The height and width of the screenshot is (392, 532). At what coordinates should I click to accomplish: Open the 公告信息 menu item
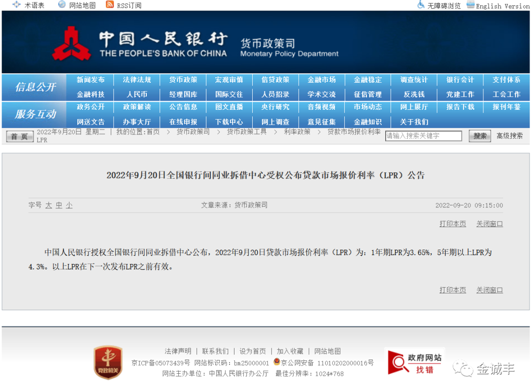pos(183,107)
